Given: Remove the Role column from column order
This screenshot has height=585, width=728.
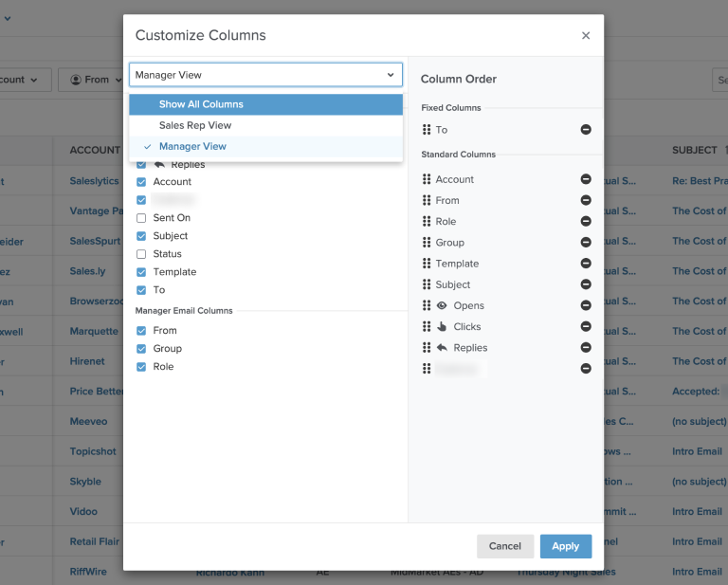Looking at the screenshot, I should (586, 221).
